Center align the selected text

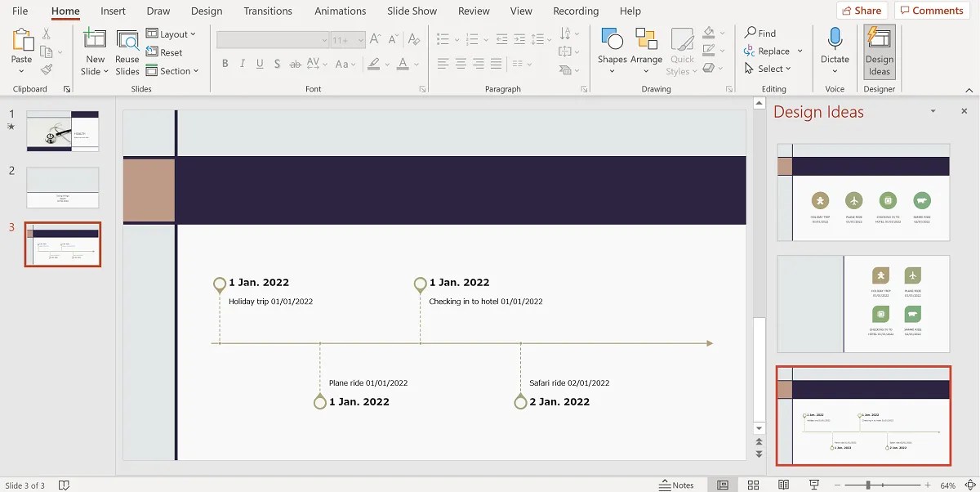click(461, 63)
